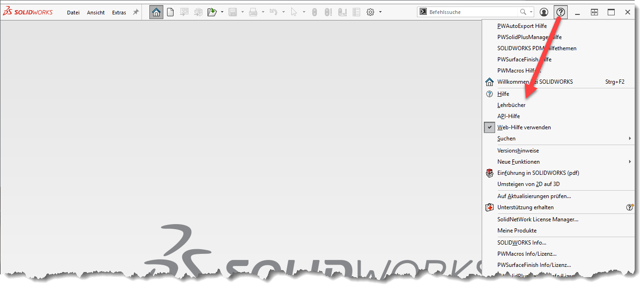Click the Welcome home icon in toolbar

[x=156, y=13]
